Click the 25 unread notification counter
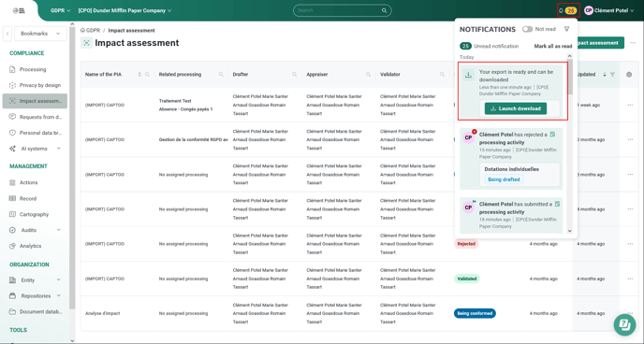Image resolution: width=644 pixels, height=344 pixels. point(465,46)
